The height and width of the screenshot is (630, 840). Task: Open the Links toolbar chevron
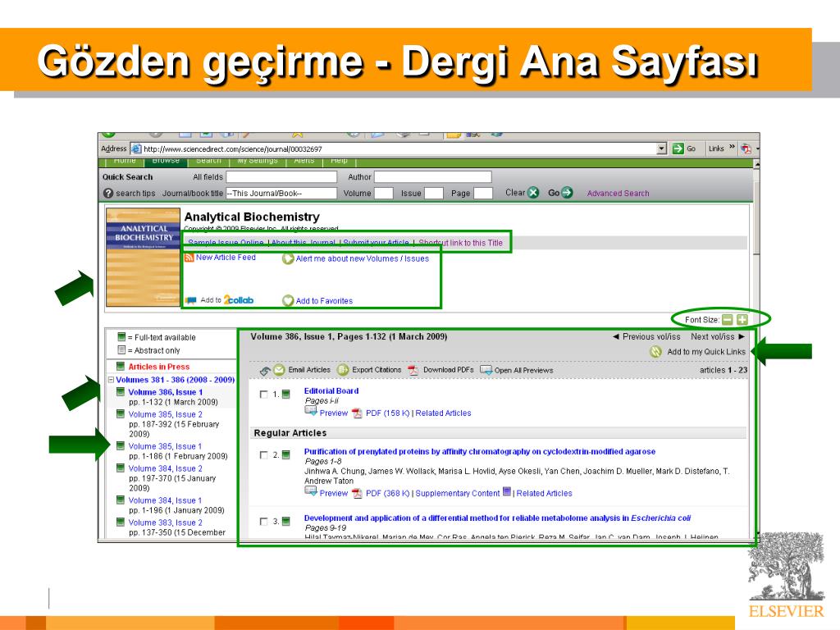click(x=732, y=148)
